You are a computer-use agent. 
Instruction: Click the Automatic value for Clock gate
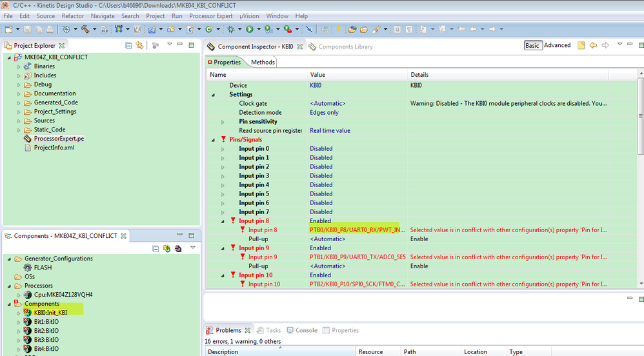tap(327, 103)
